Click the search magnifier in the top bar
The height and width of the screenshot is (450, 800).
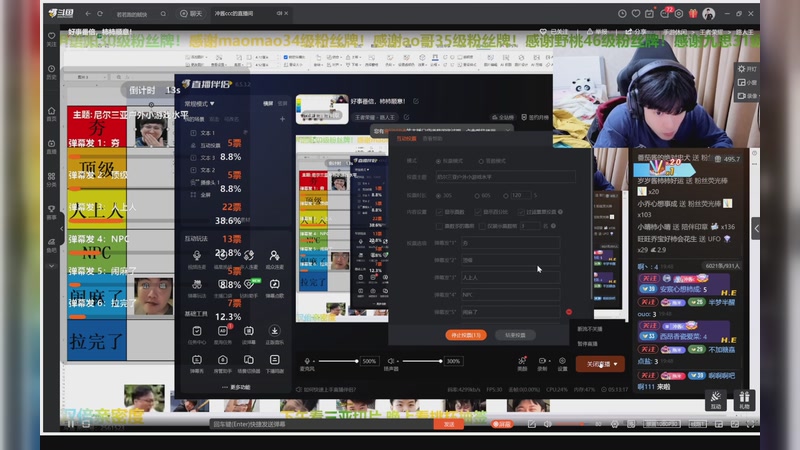(x=163, y=14)
